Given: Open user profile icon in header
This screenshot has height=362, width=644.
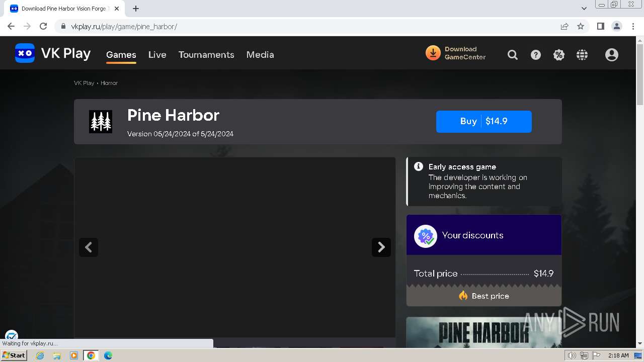Looking at the screenshot, I should pyautogui.click(x=612, y=55).
